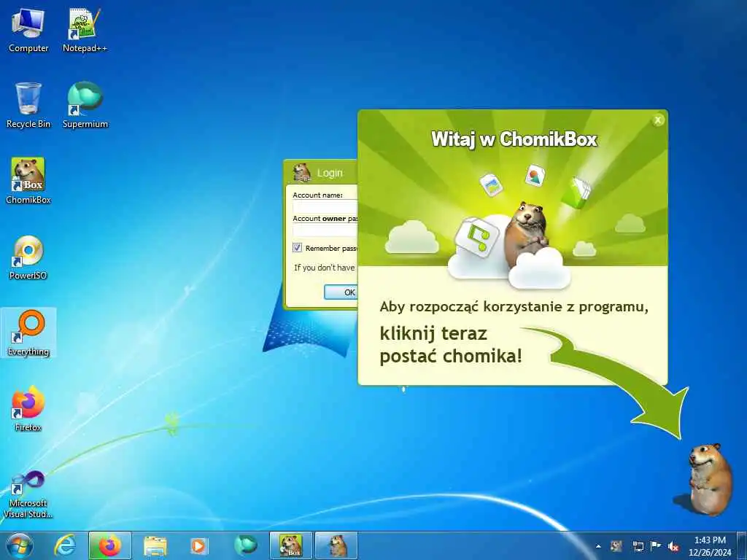Launch Internet Explorer from the taskbar
The width and height of the screenshot is (747, 560).
(65, 545)
